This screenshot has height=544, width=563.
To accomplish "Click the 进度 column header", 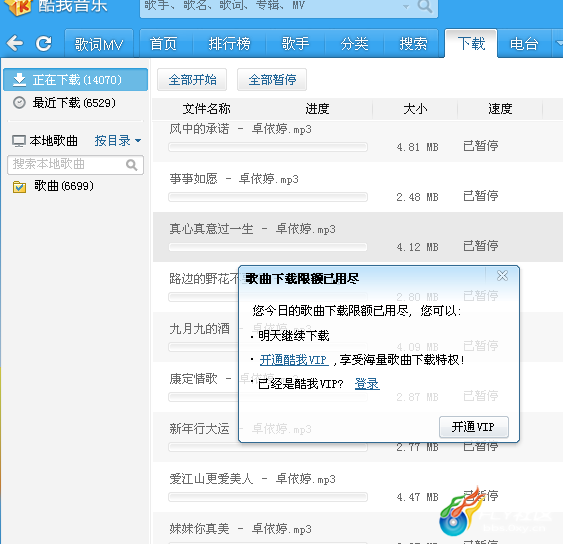I will 317,109.
